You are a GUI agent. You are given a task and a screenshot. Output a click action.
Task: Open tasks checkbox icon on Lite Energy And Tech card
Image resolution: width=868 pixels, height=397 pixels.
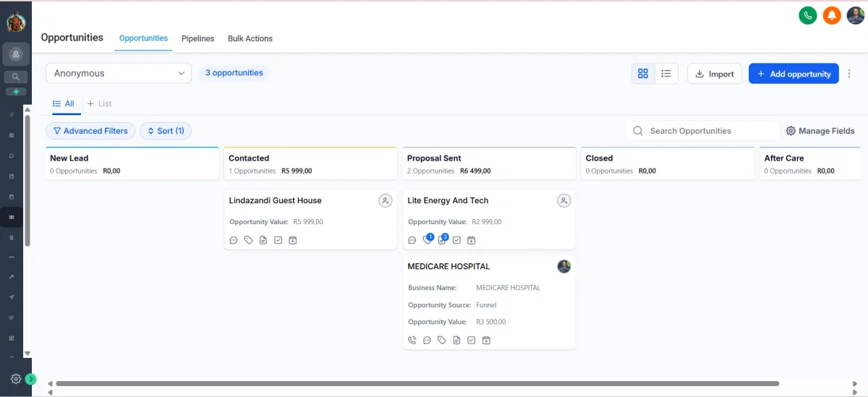tap(456, 240)
